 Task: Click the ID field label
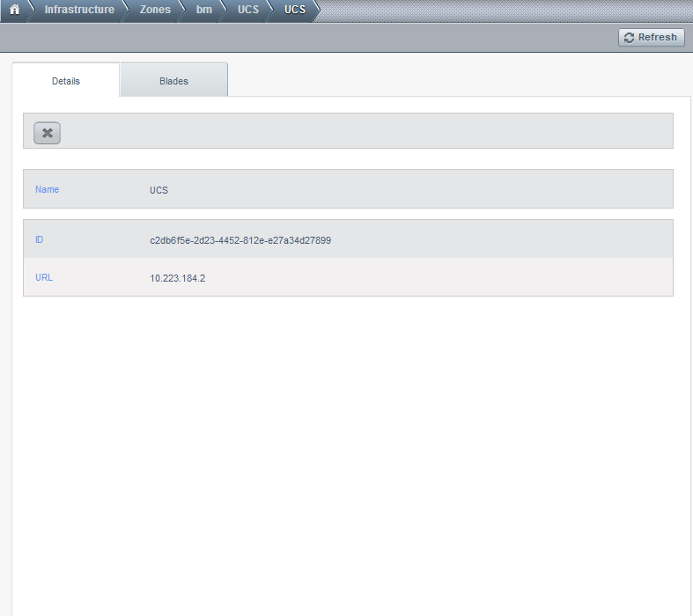40,239
